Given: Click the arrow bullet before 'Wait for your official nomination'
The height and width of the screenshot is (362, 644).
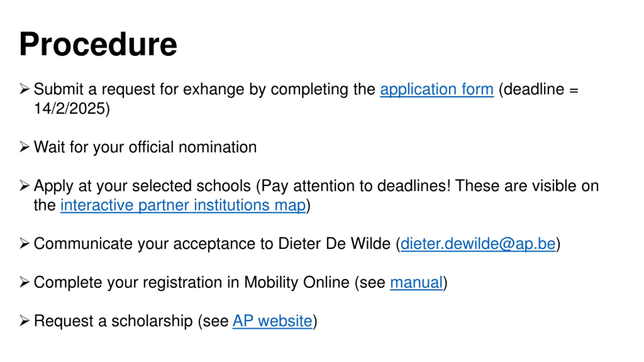Looking at the screenshot, I should coord(25,147).
